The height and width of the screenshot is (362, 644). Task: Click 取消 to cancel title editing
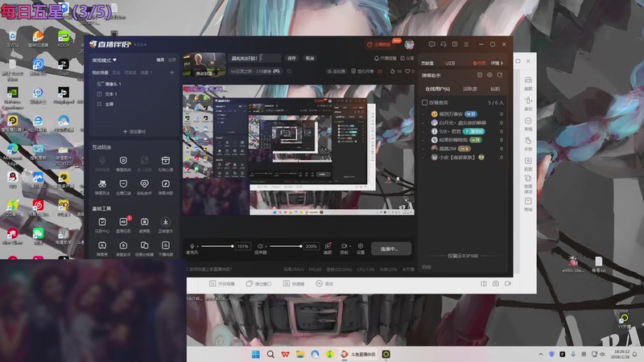click(x=310, y=58)
